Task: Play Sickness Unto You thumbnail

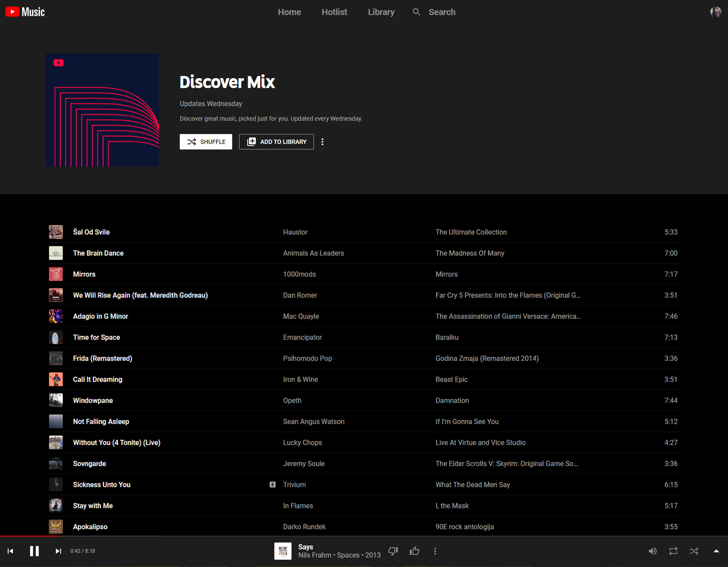Action: click(x=56, y=485)
